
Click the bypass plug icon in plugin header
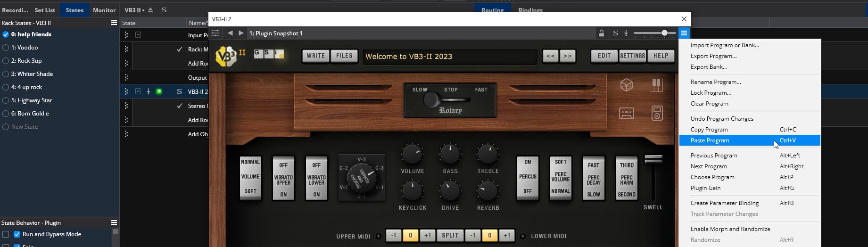pyautogui.click(x=626, y=33)
